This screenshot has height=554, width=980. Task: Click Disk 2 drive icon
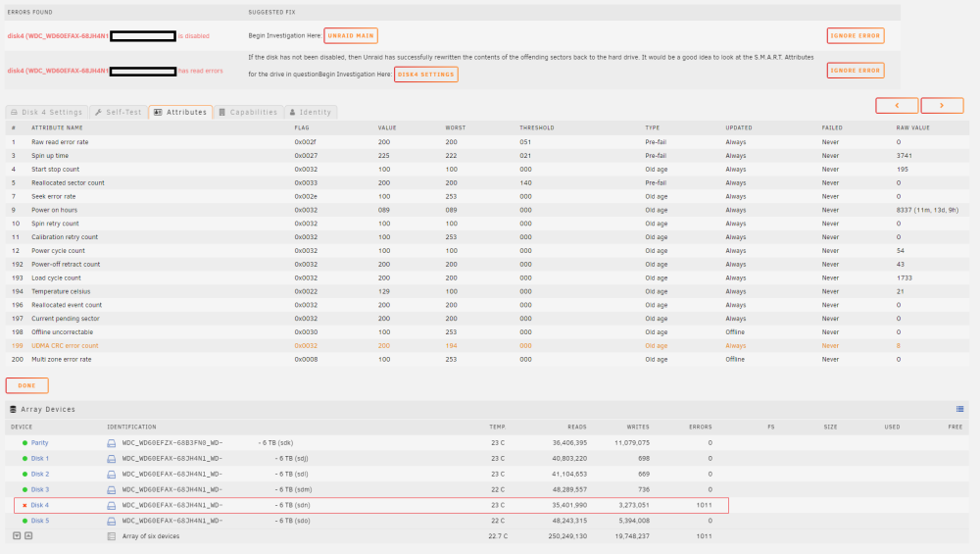click(112, 475)
